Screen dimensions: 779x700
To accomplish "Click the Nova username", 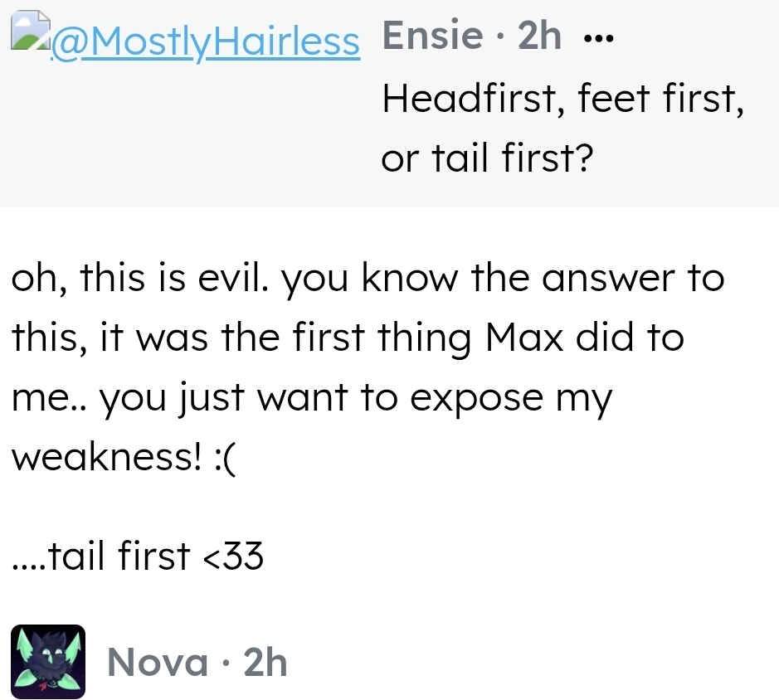I will [158, 663].
